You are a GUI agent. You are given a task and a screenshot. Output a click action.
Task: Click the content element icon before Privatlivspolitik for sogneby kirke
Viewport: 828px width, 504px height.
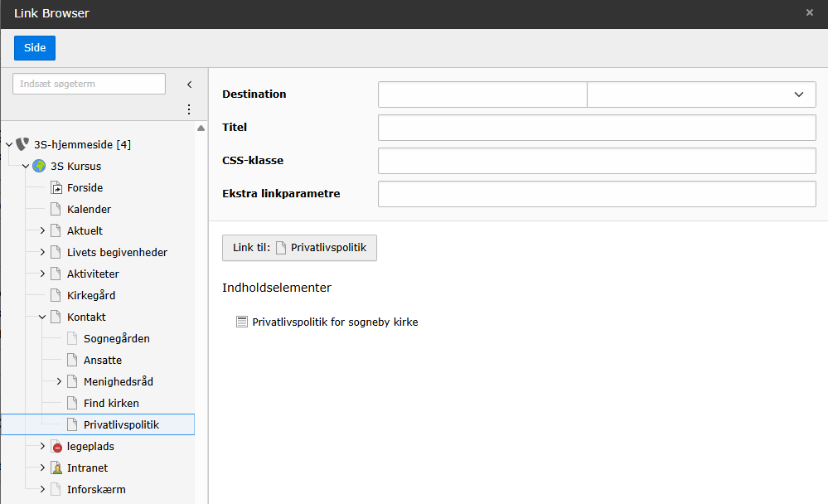pos(242,322)
